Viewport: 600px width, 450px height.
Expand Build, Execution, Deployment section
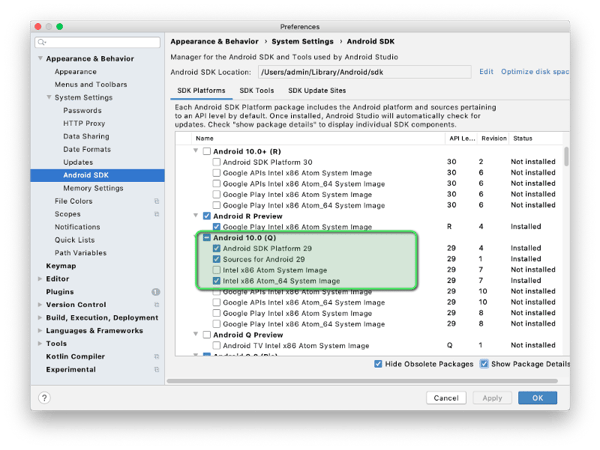click(40, 318)
